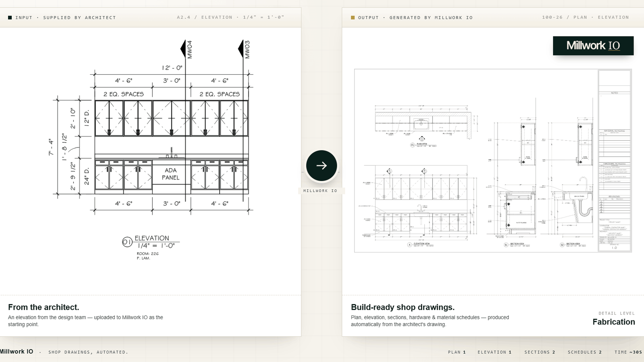Click the "1/4" = 1'-0"" scale under title

pos(156,246)
